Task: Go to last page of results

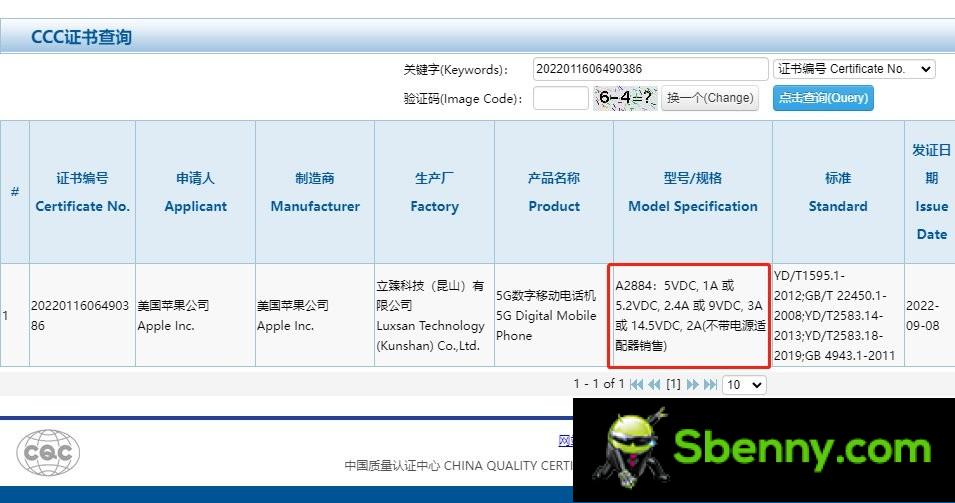Action: click(x=710, y=384)
